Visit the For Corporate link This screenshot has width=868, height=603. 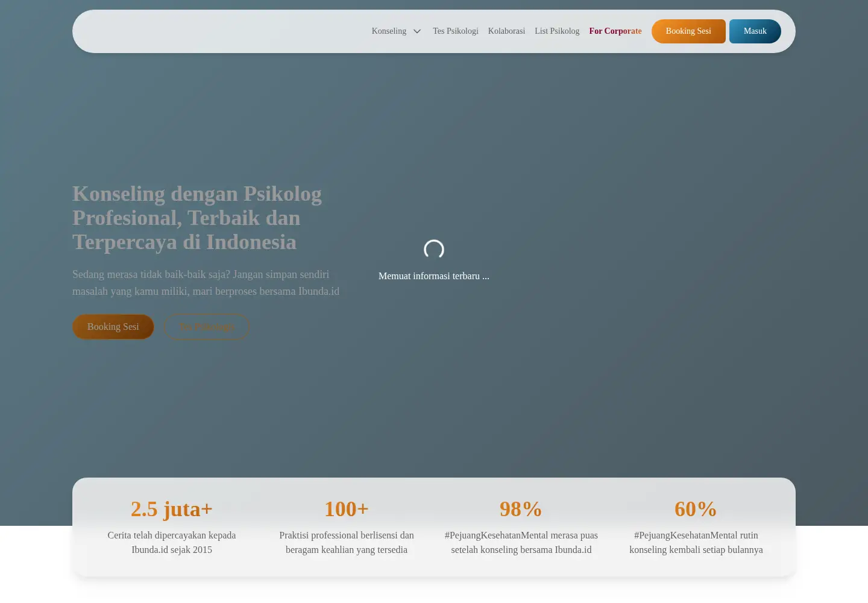tap(615, 31)
